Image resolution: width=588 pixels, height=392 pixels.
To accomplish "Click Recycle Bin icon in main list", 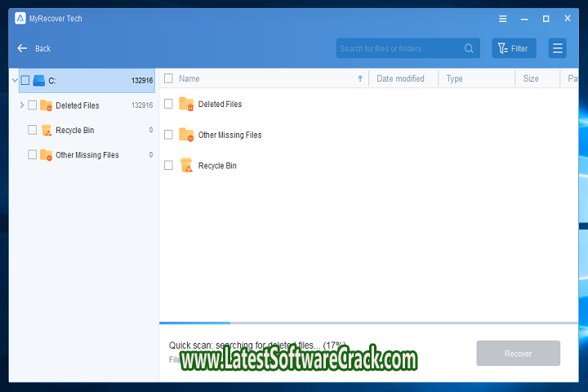I will [186, 166].
